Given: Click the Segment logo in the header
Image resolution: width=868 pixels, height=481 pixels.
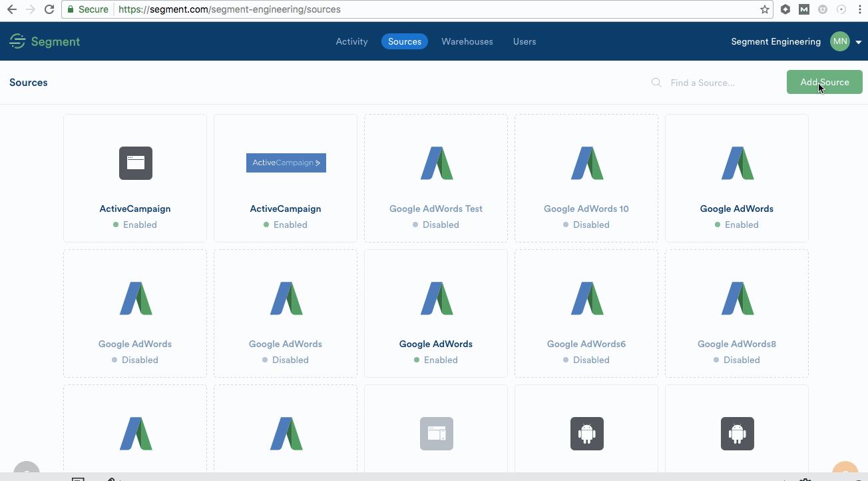Looking at the screenshot, I should pyautogui.click(x=45, y=41).
